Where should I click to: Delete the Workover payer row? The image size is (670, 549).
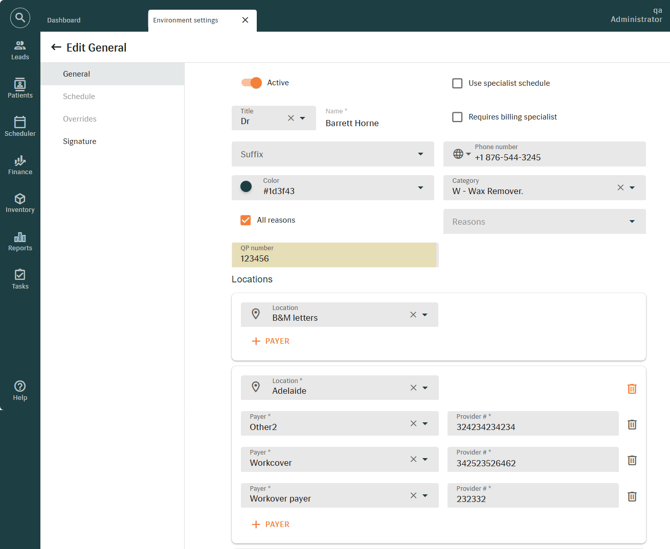pos(632,496)
